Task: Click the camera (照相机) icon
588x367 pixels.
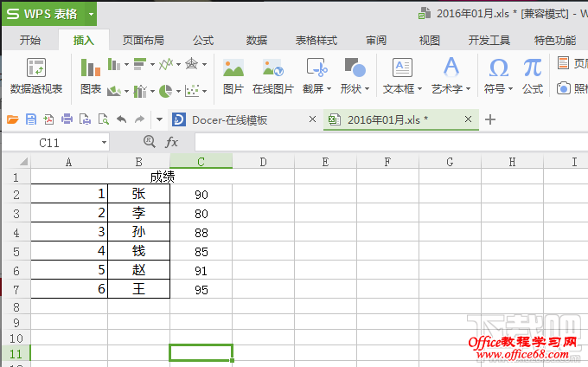Action: coord(563,88)
